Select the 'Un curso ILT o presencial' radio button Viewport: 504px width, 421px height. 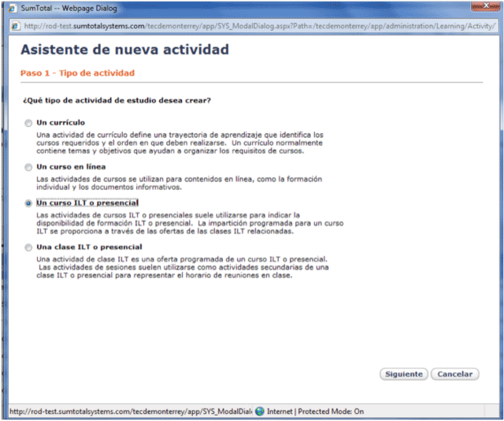pos(28,203)
